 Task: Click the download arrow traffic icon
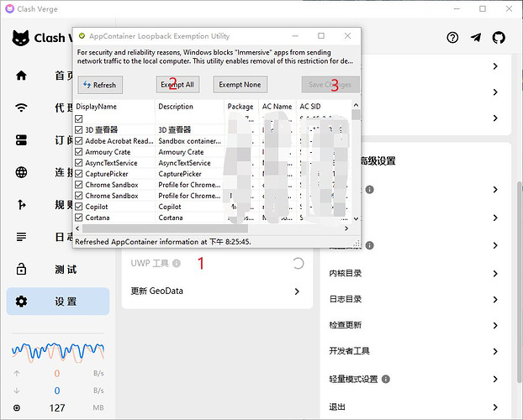tap(17, 391)
